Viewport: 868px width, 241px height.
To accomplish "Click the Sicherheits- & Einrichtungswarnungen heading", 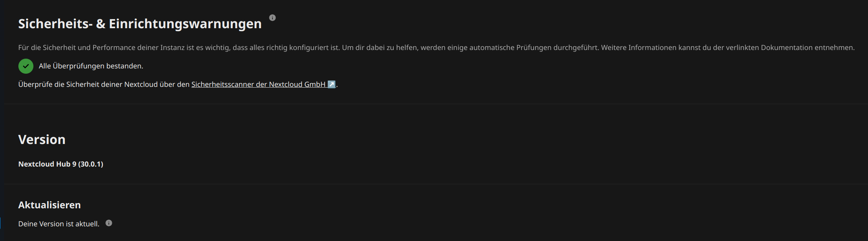I will click(140, 24).
